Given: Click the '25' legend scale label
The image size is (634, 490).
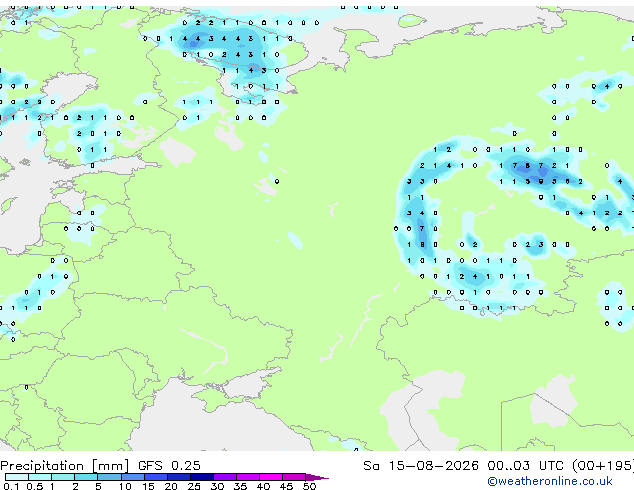Looking at the screenshot, I should (194, 486).
